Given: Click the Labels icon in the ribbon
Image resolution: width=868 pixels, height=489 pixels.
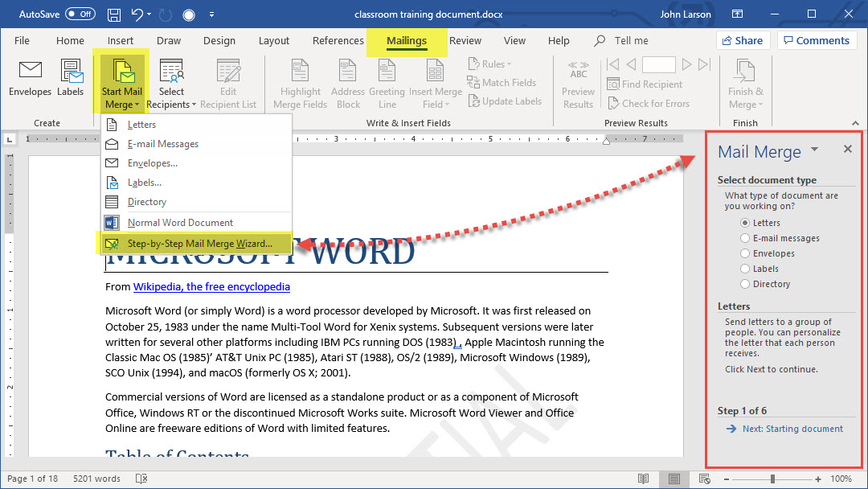Looking at the screenshot, I should pyautogui.click(x=71, y=72).
